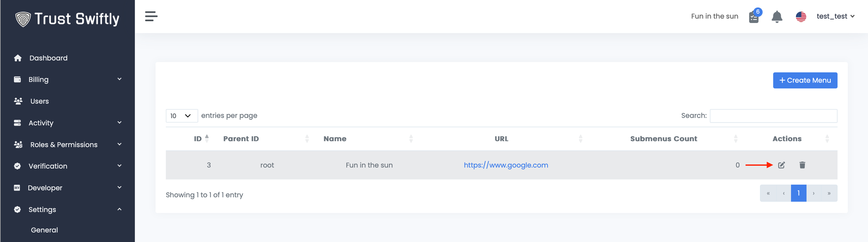Click into the Search input field
Screen dimensions: 868x242
tap(773, 116)
